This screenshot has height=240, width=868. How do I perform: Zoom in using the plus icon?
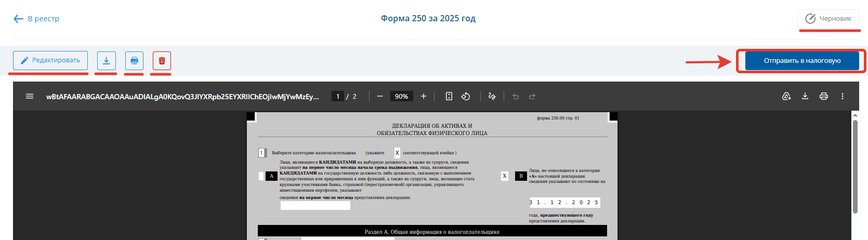tap(424, 96)
